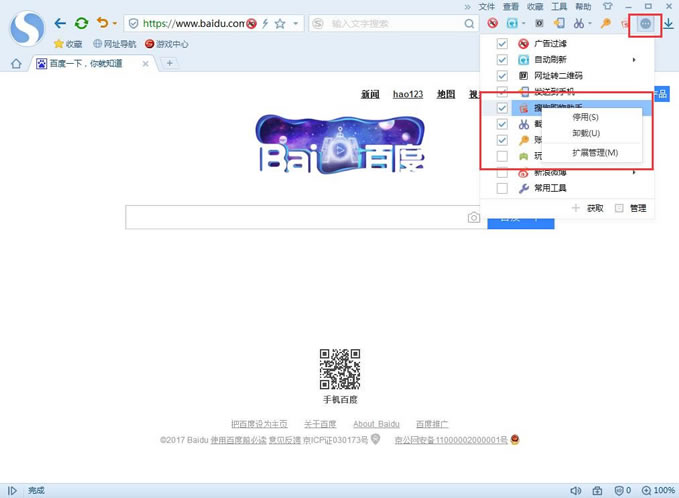
Task: Open 收藏 favorites in bookmarks bar
Action: click(x=68, y=44)
